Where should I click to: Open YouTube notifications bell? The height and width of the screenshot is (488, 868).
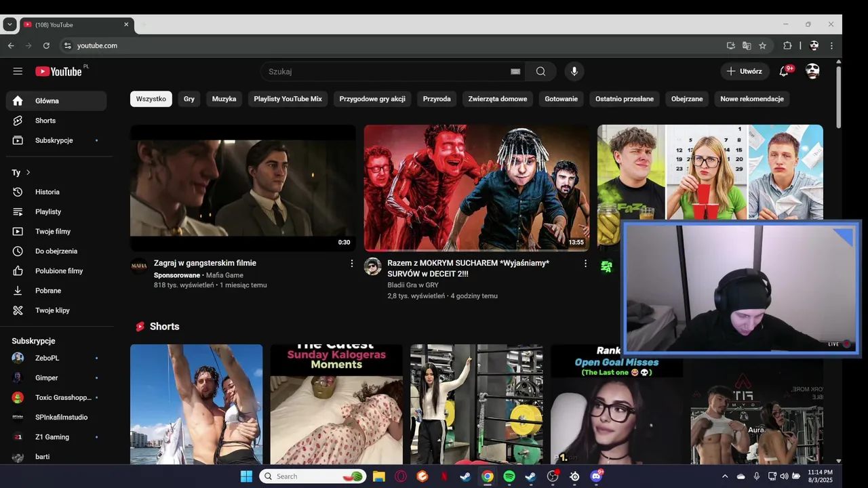coord(784,71)
